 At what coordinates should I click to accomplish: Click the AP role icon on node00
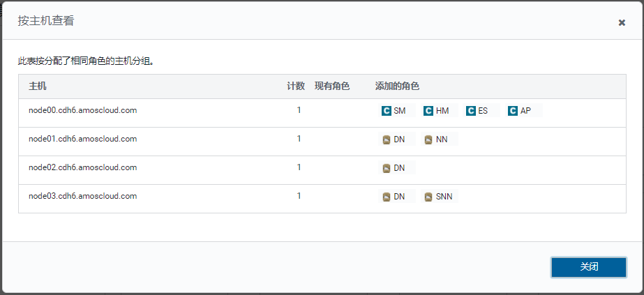pos(513,111)
